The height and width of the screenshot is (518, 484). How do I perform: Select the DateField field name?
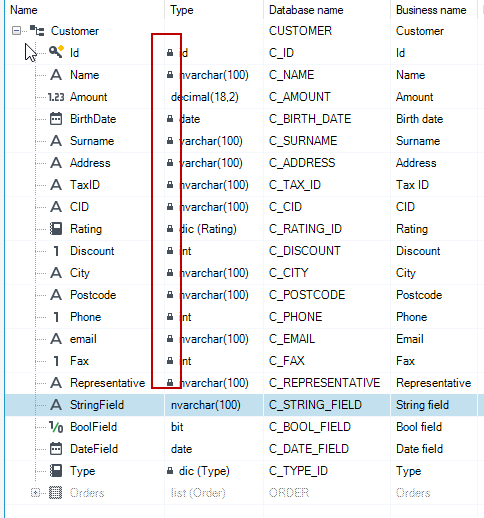click(x=94, y=449)
